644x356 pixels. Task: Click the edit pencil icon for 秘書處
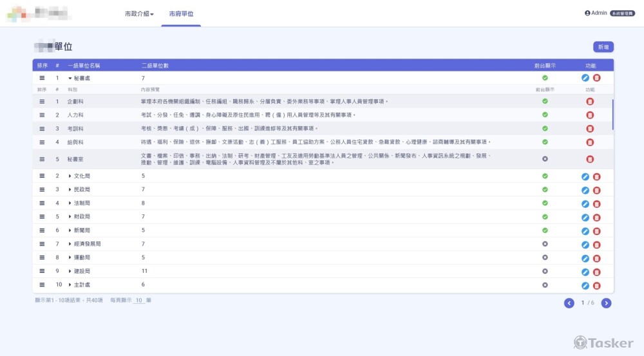point(585,78)
